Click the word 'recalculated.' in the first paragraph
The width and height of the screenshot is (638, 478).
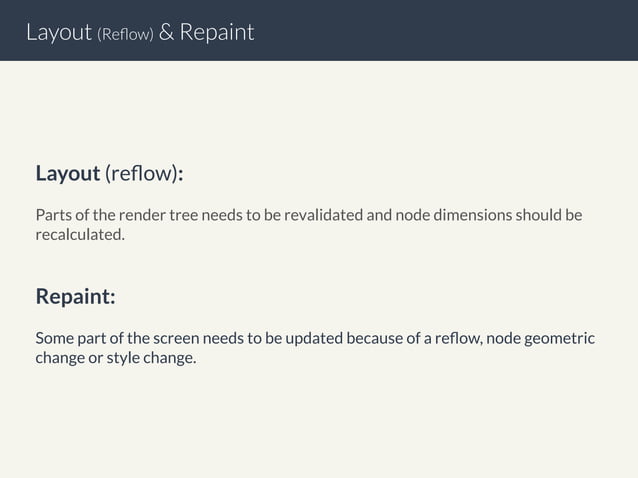pyautogui.click(x=80, y=234)
